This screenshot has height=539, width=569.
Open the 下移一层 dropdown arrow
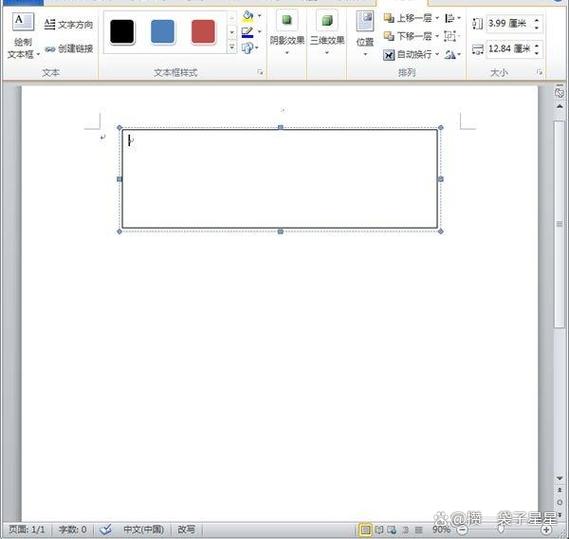tap(437, 36)
